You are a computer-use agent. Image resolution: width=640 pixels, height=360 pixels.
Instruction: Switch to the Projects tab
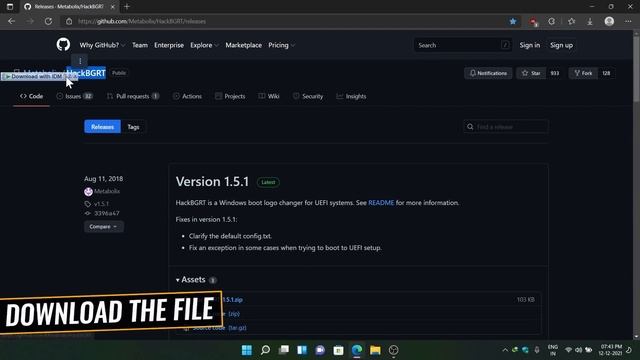230,96
